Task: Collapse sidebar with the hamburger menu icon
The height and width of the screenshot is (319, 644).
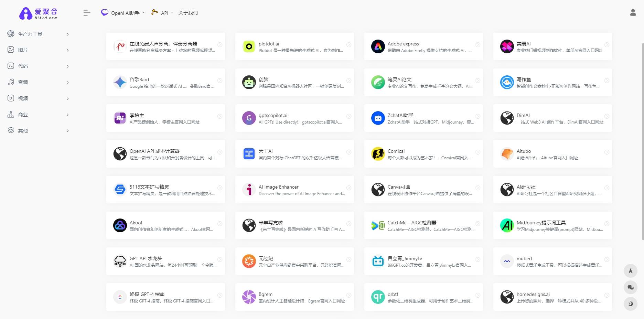Action: pos(87,13)
